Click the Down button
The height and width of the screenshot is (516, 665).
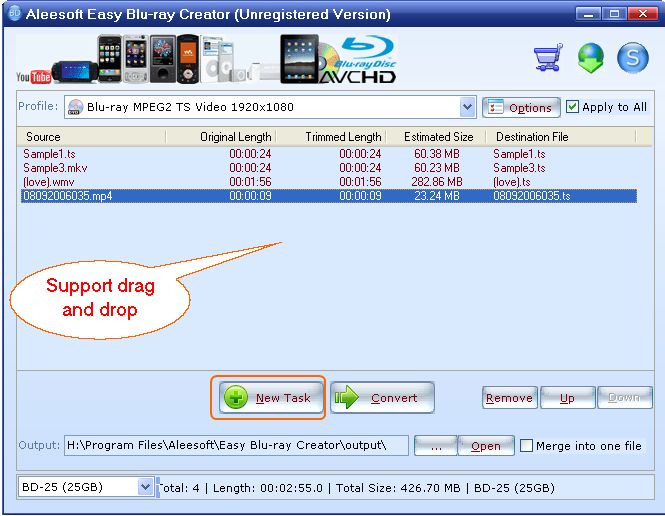(x=624, y=398)
